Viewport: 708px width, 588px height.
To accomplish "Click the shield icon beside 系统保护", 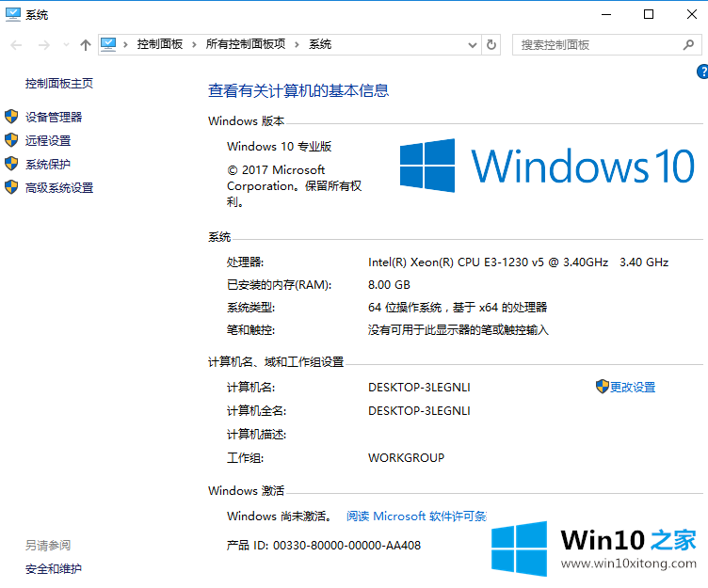I will (11, 164).
